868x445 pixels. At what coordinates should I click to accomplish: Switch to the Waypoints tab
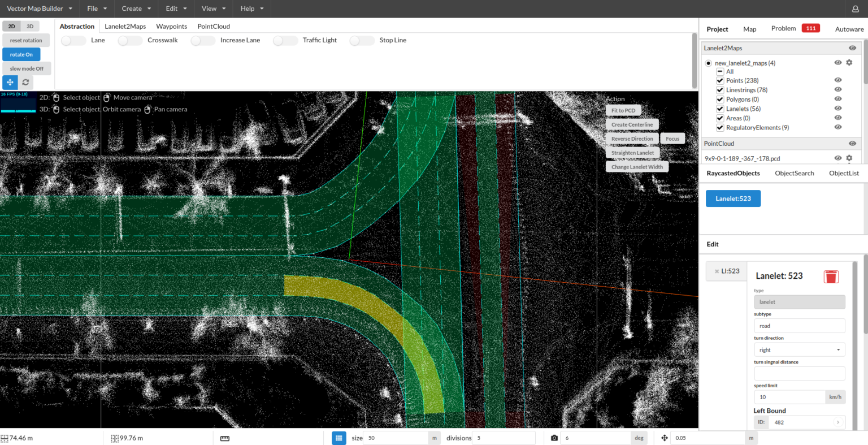[x=171, y=27]
